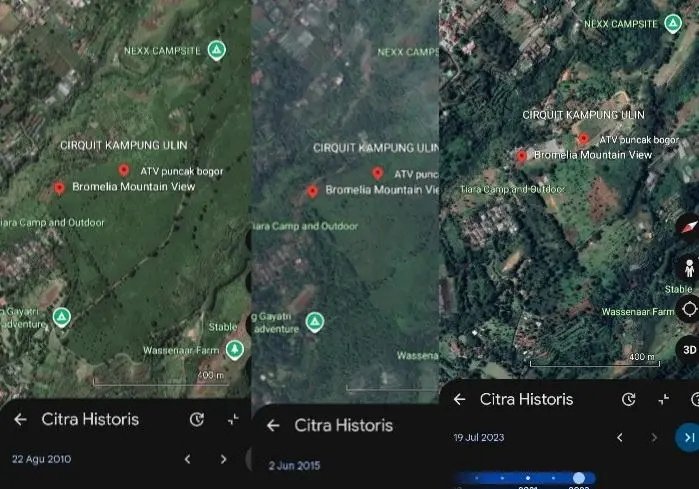Select the date text 19 Jul 2023
699x489 pixels.
pyautogui.click(x=479, y=438)
